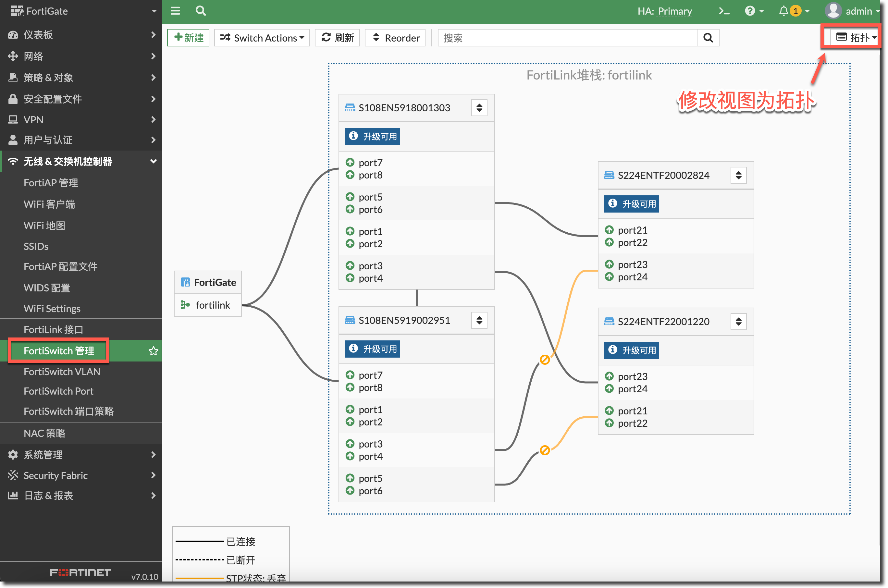Viewport: 888px width, 588px height.
Task: Click the 新建 button
Action: click(x=188, y=38)
